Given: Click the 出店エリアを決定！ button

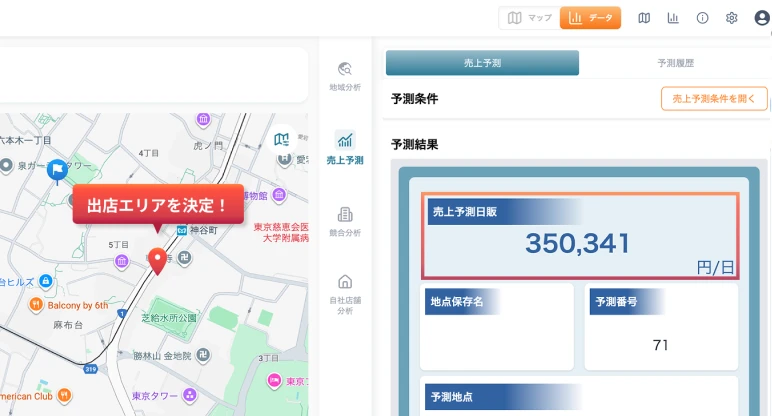Looking at the screenshot, I should click(158, 205).
